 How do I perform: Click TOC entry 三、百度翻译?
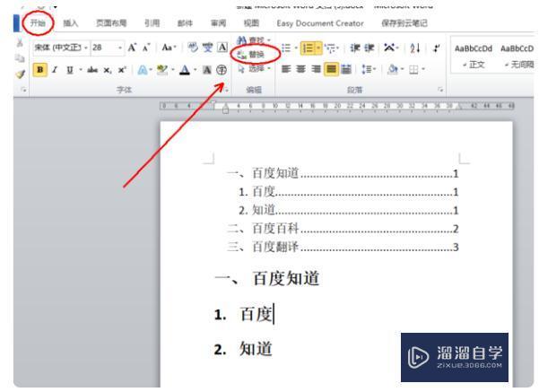343,247
